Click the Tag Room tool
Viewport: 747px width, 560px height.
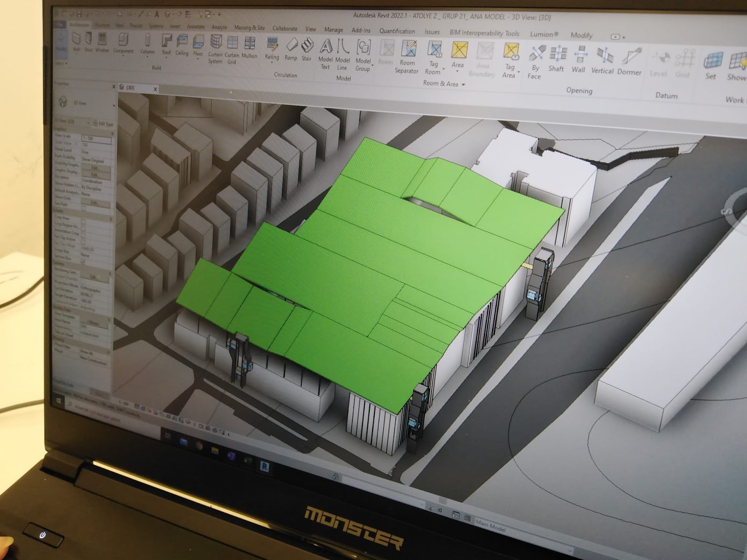tap(433, 58)
